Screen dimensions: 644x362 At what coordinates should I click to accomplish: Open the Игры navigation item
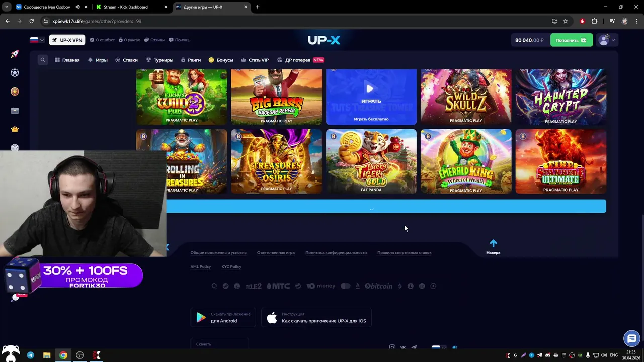(x=98, y=60)
